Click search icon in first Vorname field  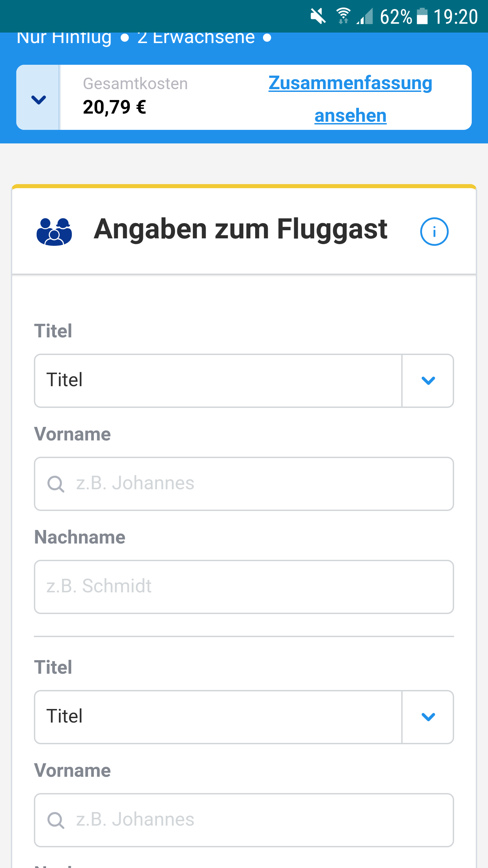coord(56,484)
